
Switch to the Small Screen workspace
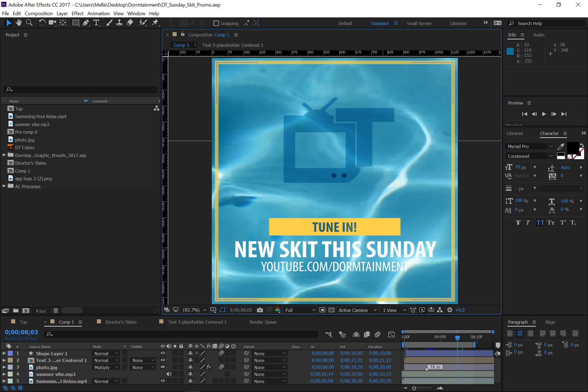coord(419,23)
